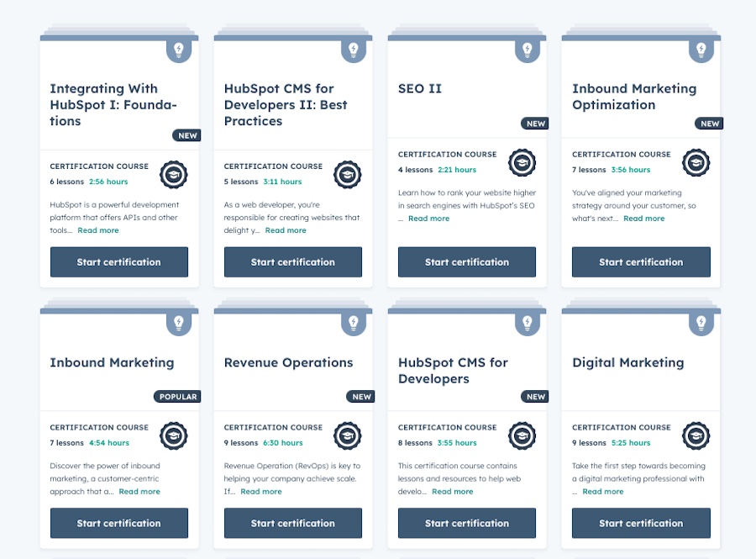Open the Integrating With HubSpot I: Foundations title

(x=113, y=105)
